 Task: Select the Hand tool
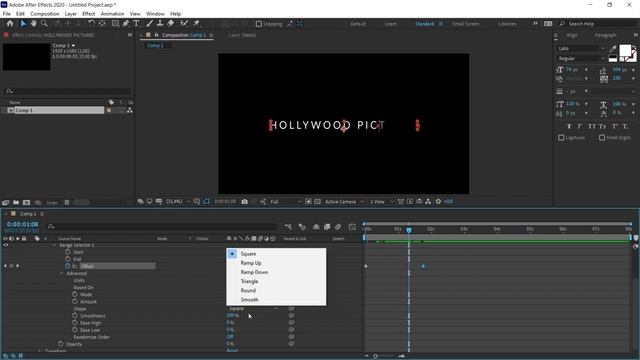(x=33, y=24)
